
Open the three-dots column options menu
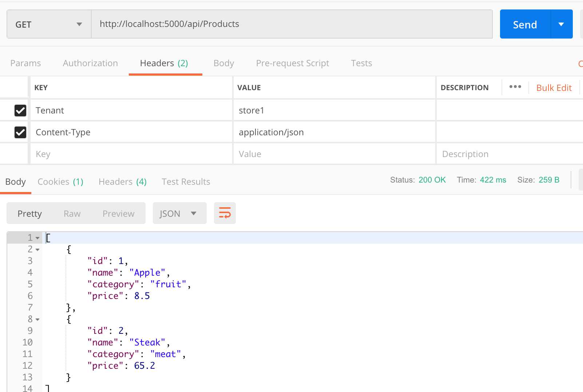click(515, 87)
